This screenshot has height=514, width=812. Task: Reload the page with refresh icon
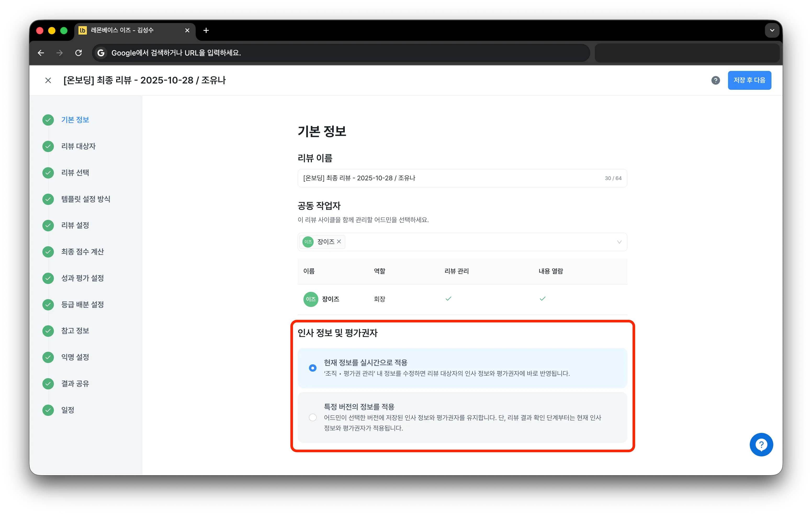[78, 53]
